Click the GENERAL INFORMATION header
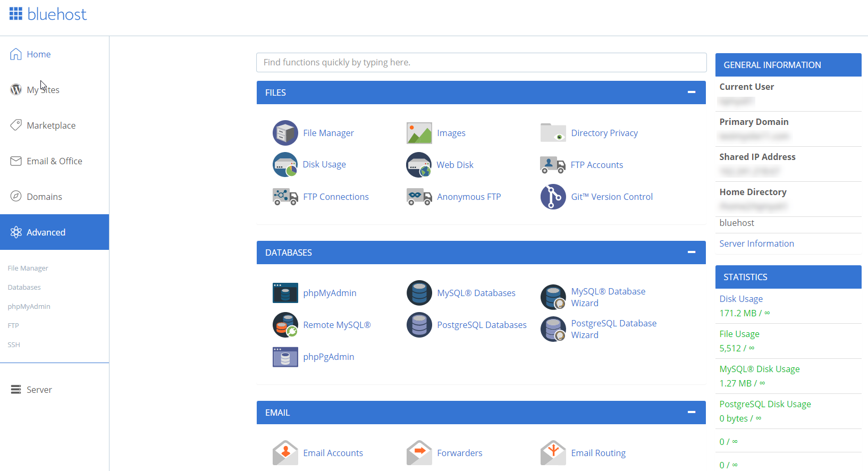This screenshot has width=868, height=471. coord(788,65)
